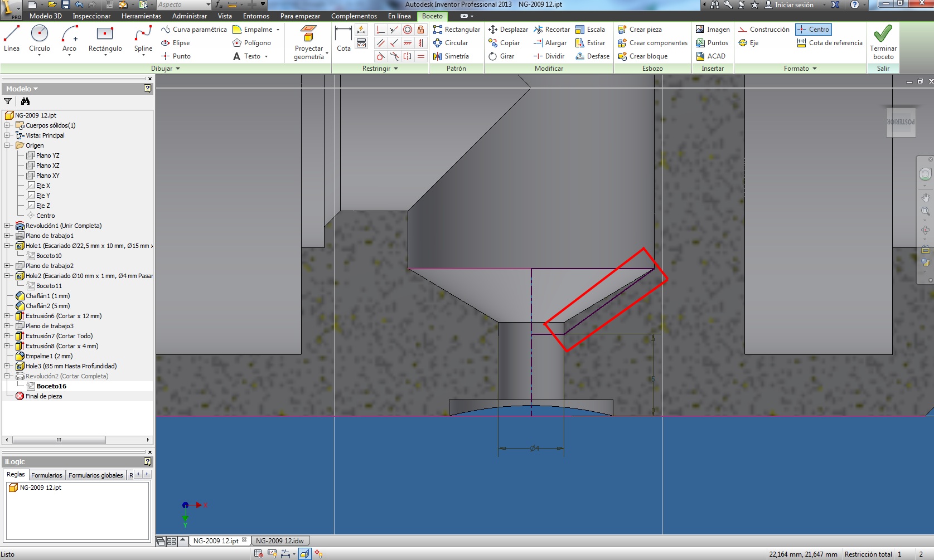Click Proyectar geometría tool
Viewport: 934px width, 560px height.
click(309, 42)
